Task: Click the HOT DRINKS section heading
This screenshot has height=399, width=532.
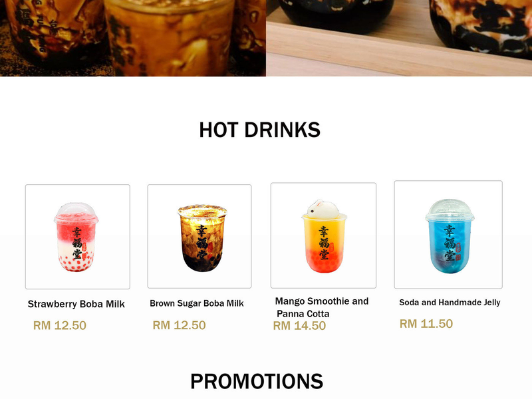Action: pos(260,130)
